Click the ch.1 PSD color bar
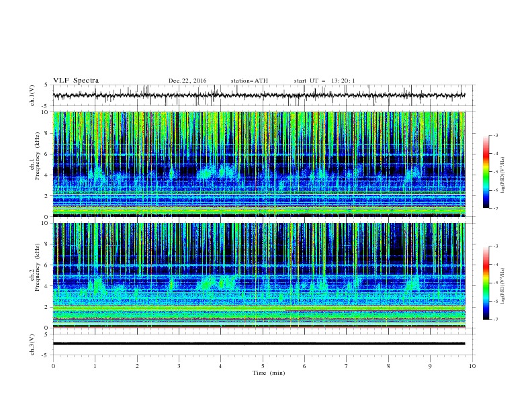 pyautogui.click(x=486, y=172)
